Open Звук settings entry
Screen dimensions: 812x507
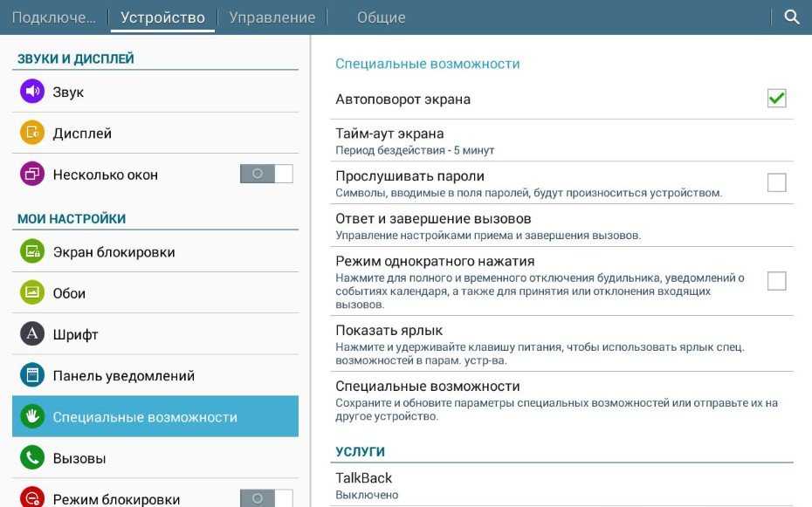[x=155, y=92]
